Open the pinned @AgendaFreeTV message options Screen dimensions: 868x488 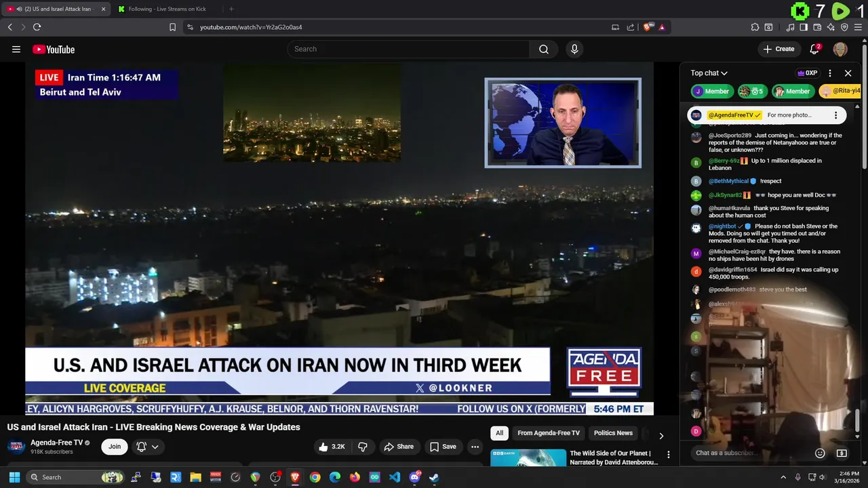pyautogui.click(x=835, y=115)
